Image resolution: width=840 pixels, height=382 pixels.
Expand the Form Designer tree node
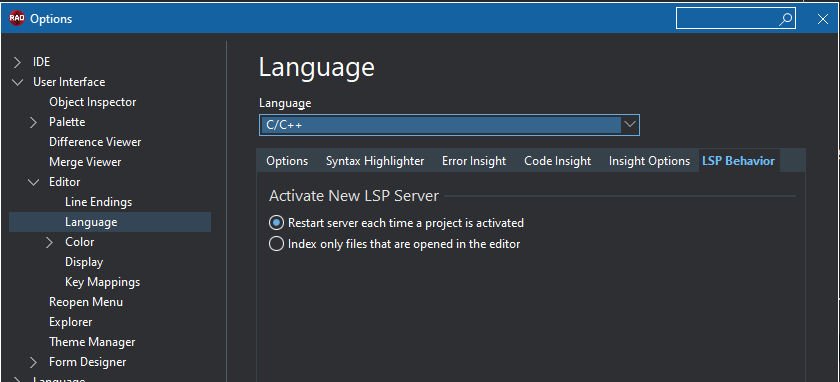click(x=34, y=362)
